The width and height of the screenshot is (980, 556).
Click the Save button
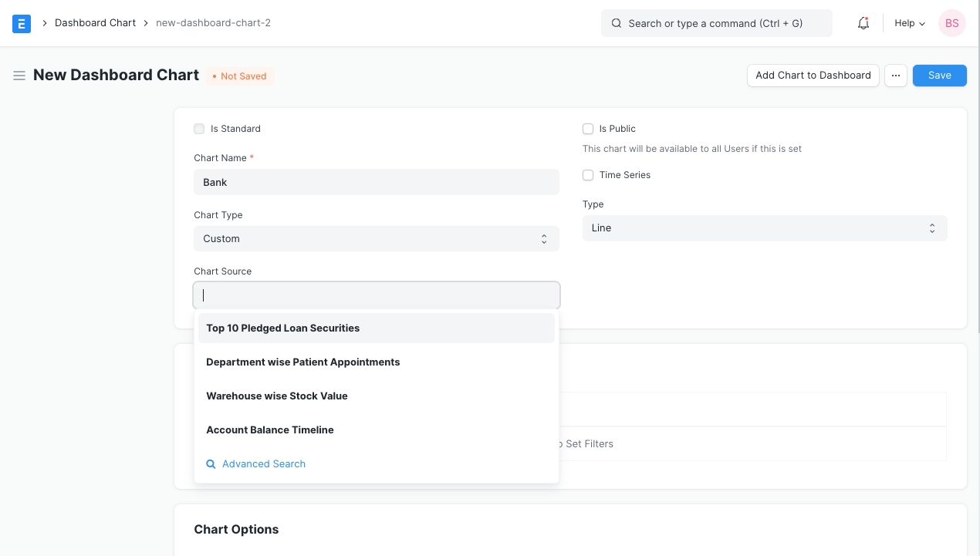coord(939,76)
